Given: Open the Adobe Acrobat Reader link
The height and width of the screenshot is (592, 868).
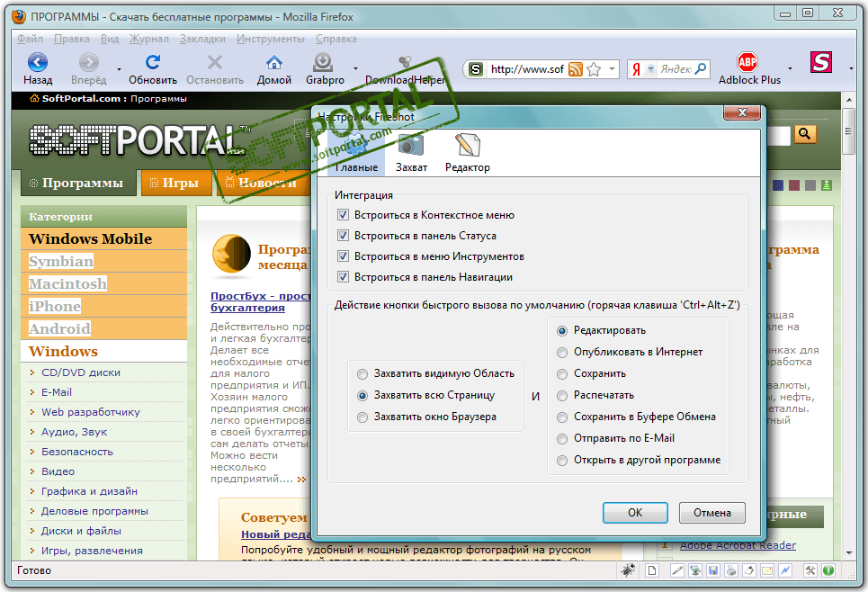Looking at the screenshot, I should coord(738,545).
